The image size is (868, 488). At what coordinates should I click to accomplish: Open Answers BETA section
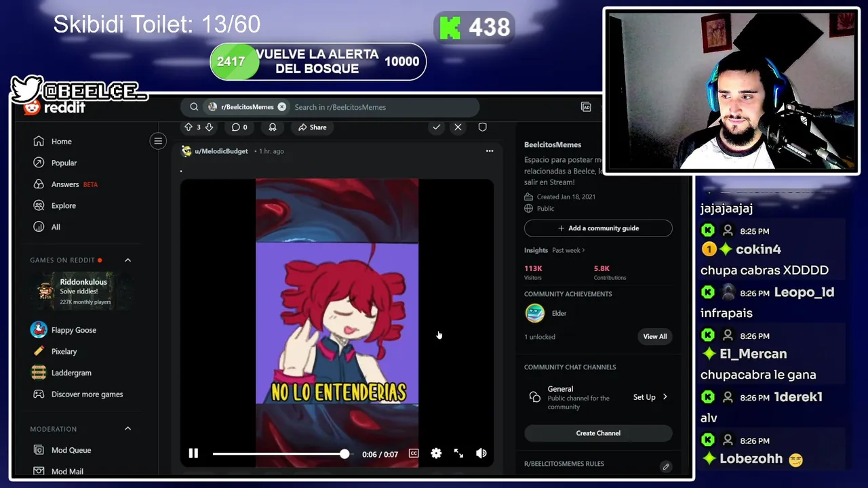tap(65, 184)
